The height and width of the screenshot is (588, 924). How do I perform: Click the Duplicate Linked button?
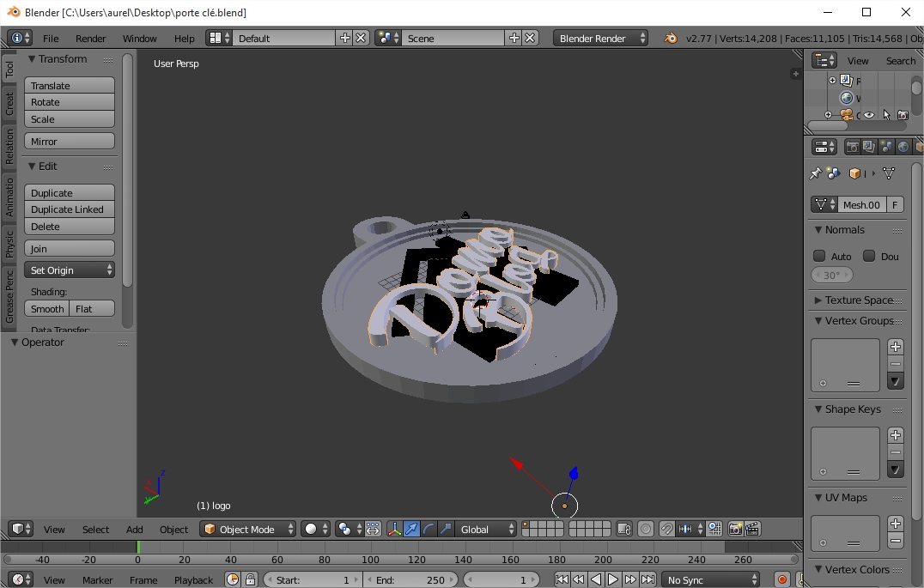click(70, 209)
